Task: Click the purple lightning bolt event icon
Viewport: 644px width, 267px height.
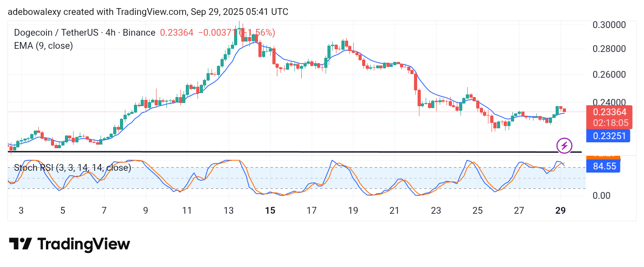Action: [x=564, y=145]
